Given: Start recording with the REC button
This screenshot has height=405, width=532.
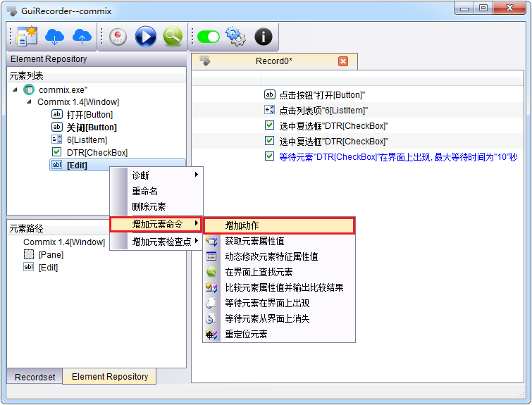Looking at the screenshot, I should click(118, 37).
